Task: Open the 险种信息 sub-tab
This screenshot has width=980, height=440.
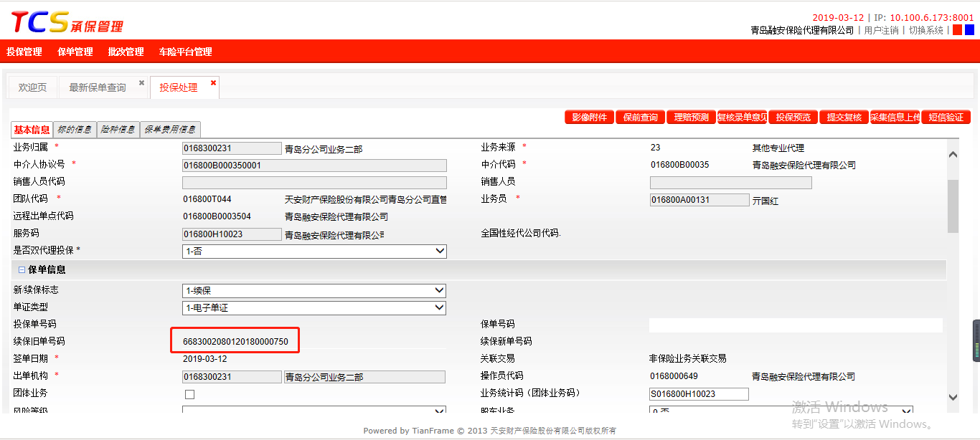Action: [x=118, y=130]
